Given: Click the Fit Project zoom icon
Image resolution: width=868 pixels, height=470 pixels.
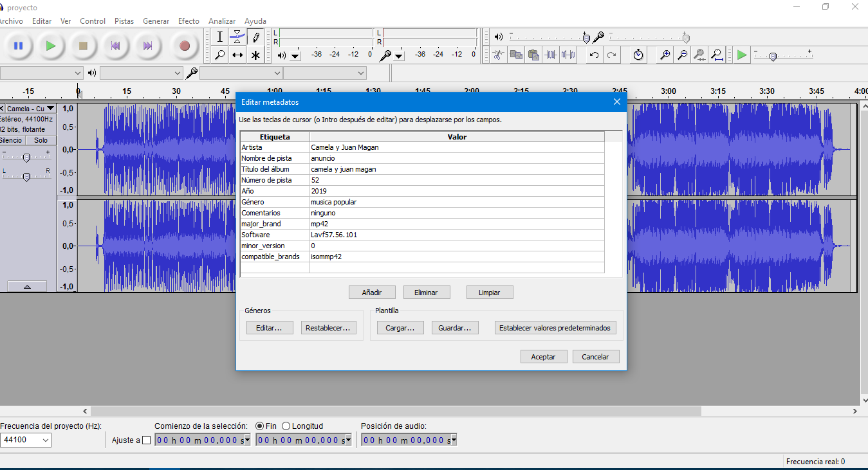Looking at the screenshot, I should [x=717, y=55].
